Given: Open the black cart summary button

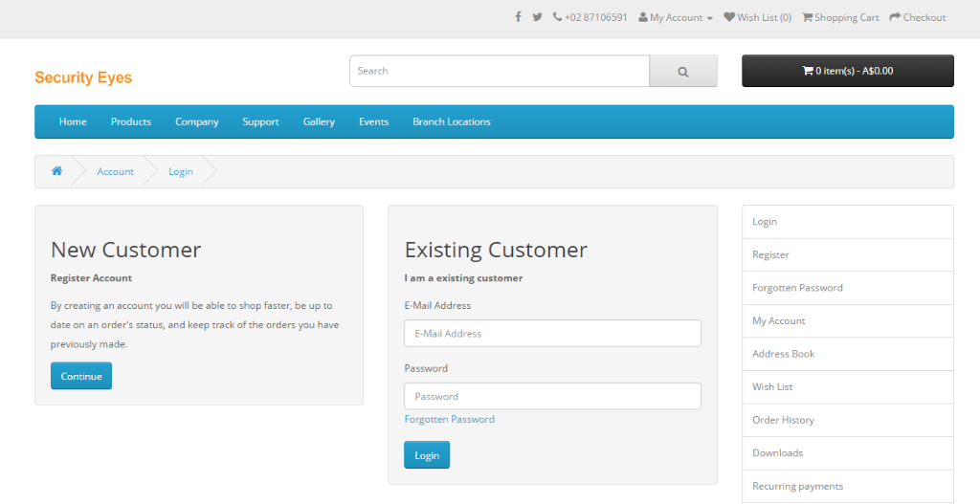Looking at the screenshot, I should click(x=848, y=71).
